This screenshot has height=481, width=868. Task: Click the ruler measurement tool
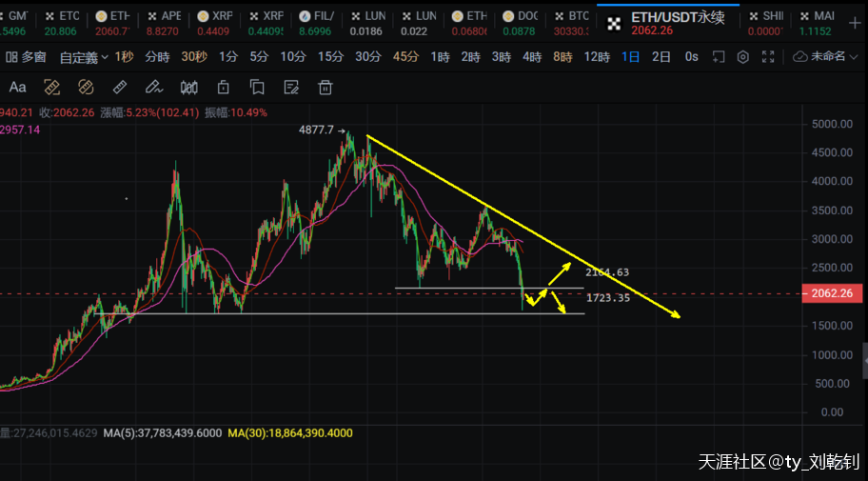pyautogui.click(x=120, y=89)
